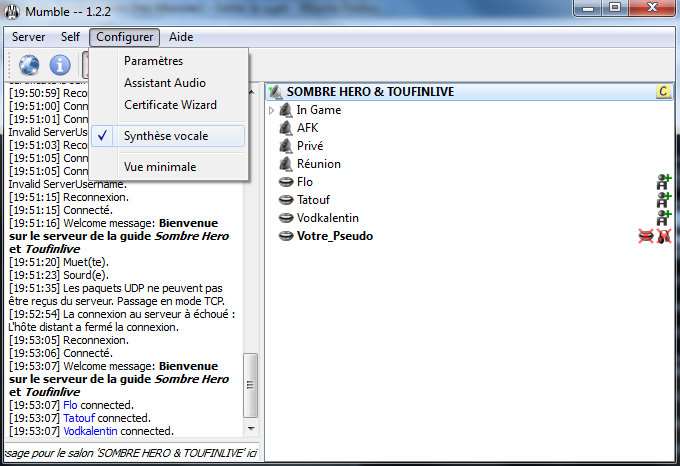Click the log scrollbar up arrow
The image size is (680, 466).
pyautogui.click(x=252, y=92)
